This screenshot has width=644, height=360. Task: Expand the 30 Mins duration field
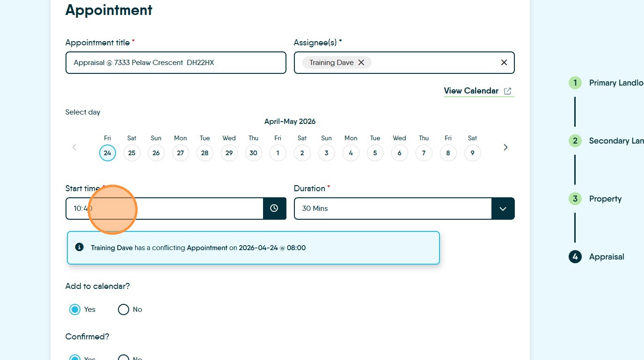pyautogui.click(x=392, y=209)
